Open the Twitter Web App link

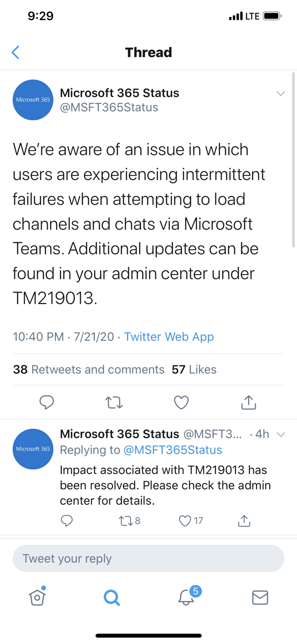[169, 337]
